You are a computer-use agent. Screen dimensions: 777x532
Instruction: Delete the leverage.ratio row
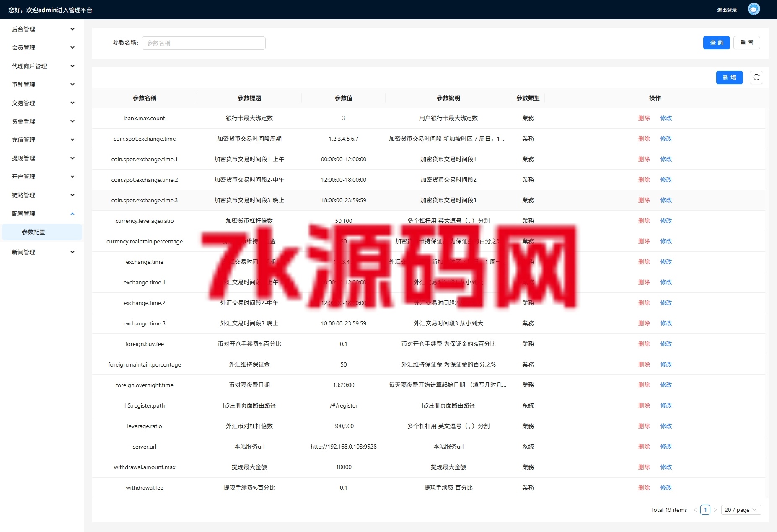point(644,426)
